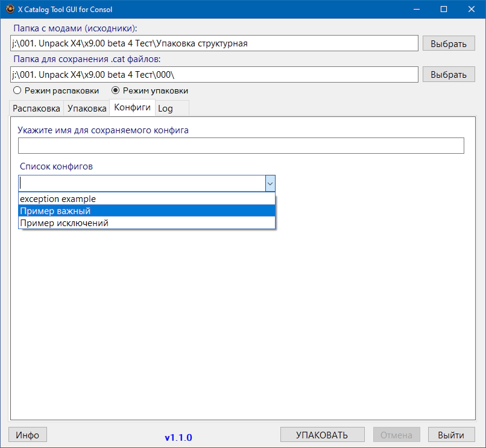Select the Режим распаковки radio button
Viewport: 486px width, 448px height.
17,90
